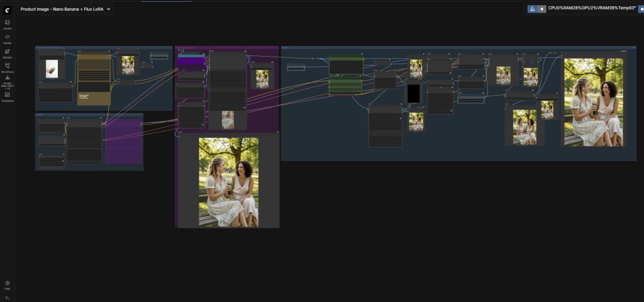
Task: Select the olive-yellow node in the first group
Action: tap(94, 79)
